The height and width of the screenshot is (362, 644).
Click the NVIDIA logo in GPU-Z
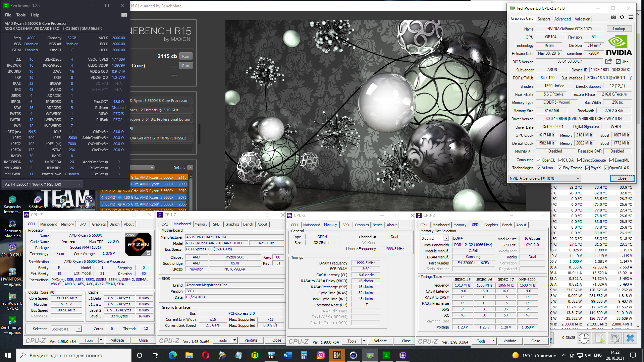(x=619, y=45)
